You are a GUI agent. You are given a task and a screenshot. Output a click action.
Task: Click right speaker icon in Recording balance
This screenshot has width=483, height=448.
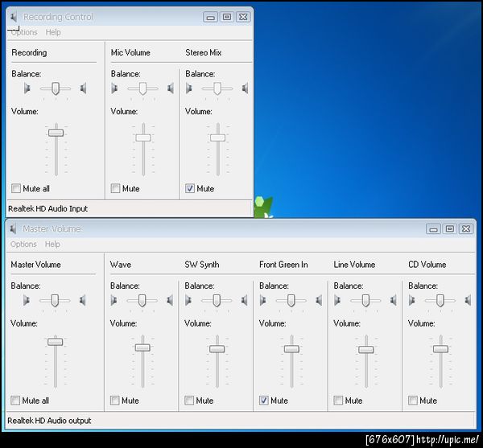pos(83,88)
